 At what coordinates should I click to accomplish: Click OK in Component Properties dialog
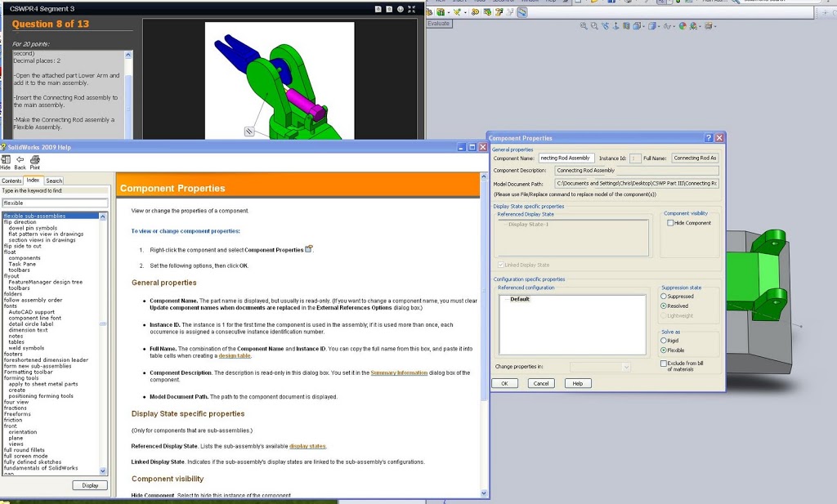pos(504,383)
